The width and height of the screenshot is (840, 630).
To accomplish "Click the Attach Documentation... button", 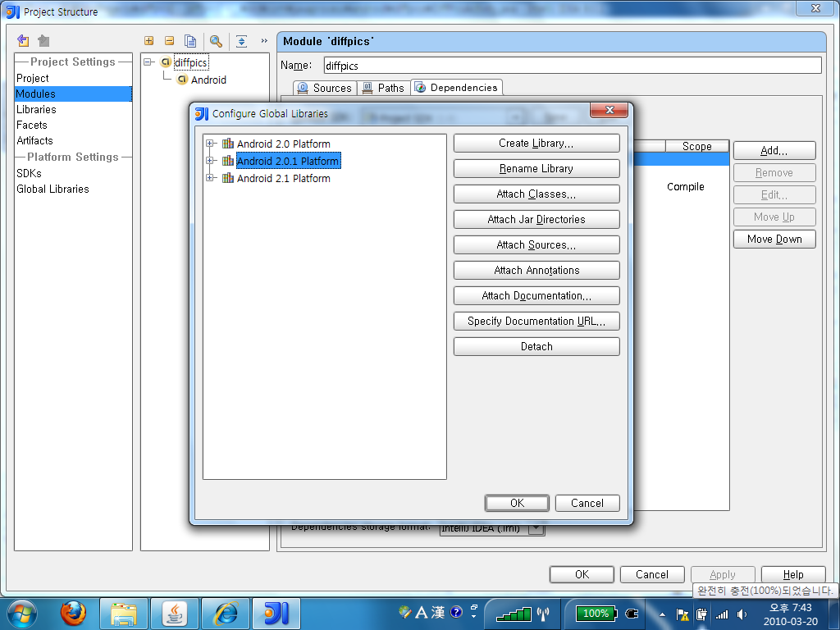I will pyautogui.click(x=536, y=295).
